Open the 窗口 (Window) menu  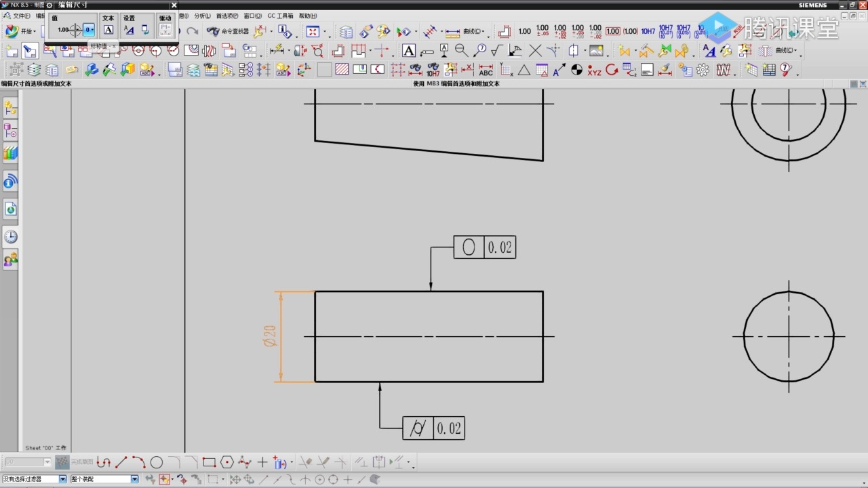(252, 16)
